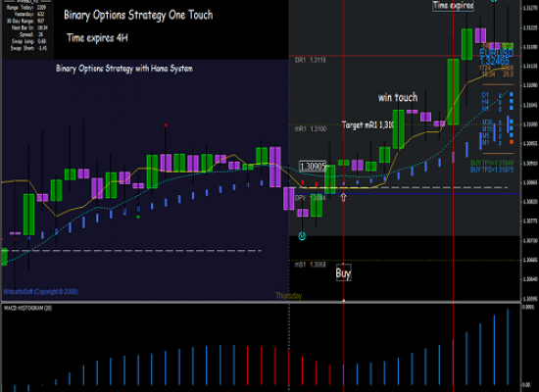Click the cyan circle marker below the candle low
The image size is (539, 392).
(302, 236)
